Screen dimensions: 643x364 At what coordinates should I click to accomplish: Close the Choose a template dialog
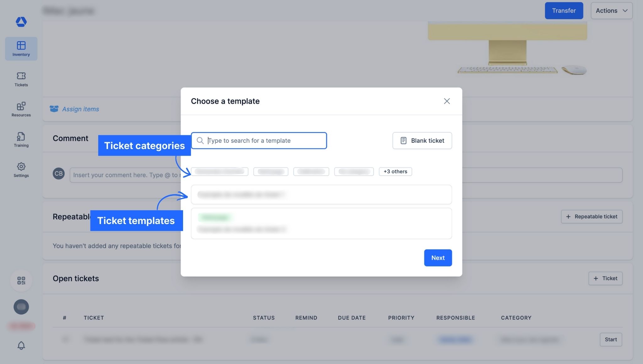(x=447, y=101)
